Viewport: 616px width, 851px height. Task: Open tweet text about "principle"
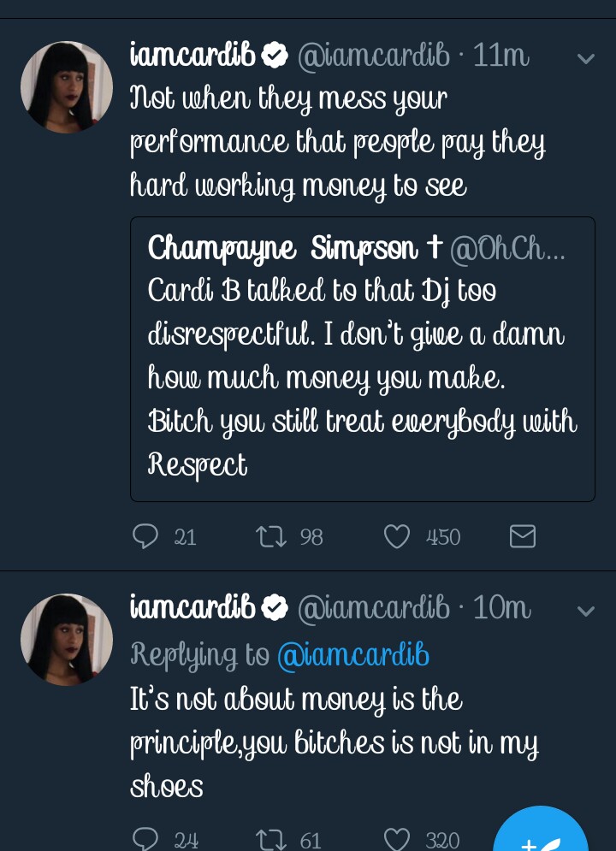tap(334, 742)
